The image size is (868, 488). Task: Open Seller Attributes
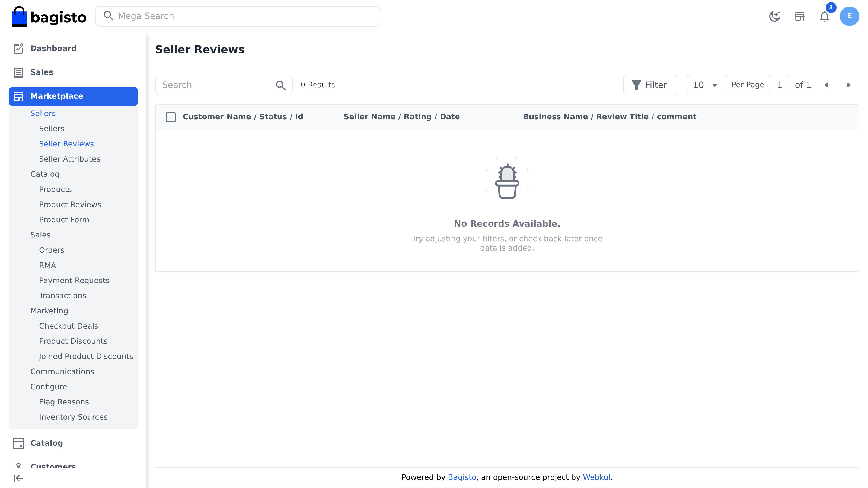(69, 159)
